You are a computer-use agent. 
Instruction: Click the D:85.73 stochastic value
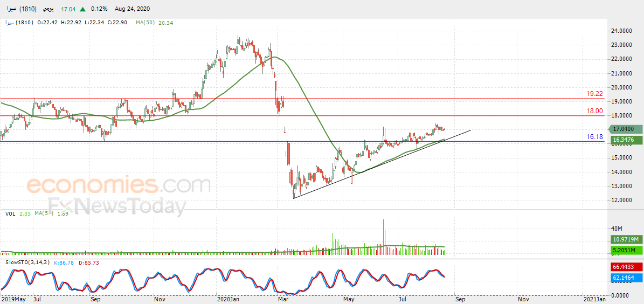coord(89,262)
